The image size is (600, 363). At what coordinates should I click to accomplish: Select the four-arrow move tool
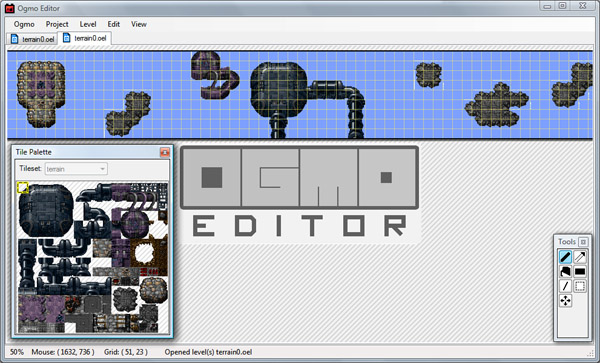565,301
